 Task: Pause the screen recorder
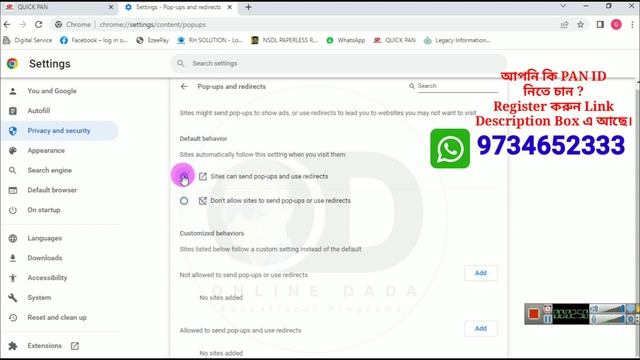(x=547, y=319)
